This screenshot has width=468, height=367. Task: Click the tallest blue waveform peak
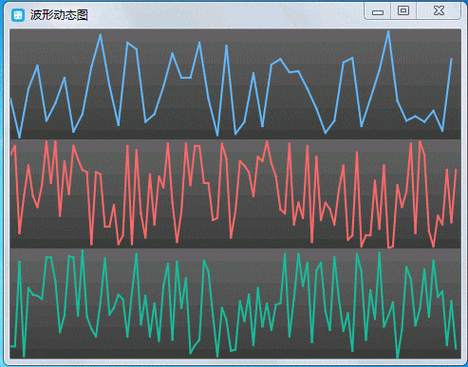click(x=388, y=32)
